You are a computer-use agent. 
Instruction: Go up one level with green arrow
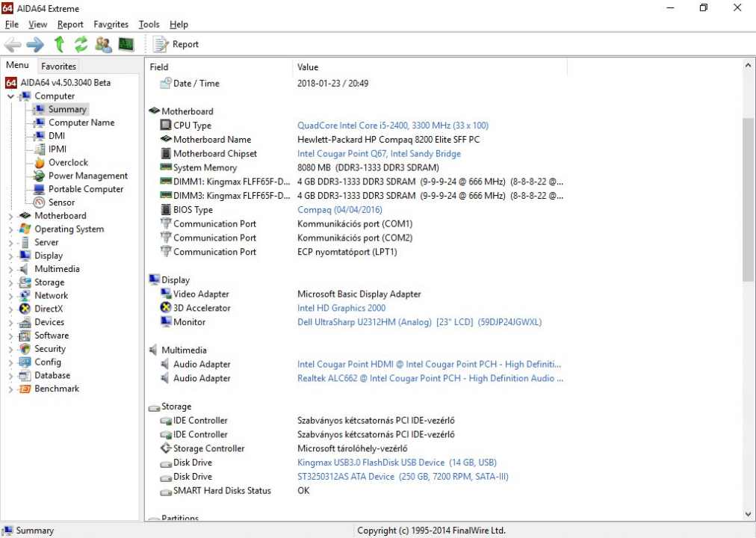[59, 44]
